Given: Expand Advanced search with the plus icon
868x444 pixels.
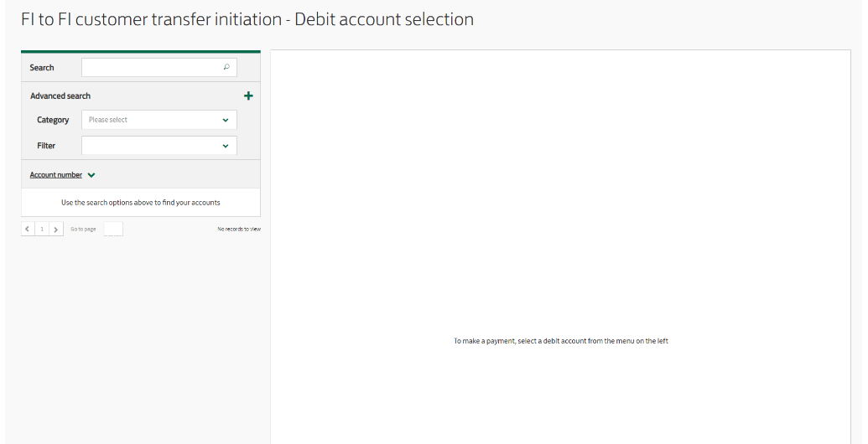Looking at the screenshot, I should coord(248,96).
